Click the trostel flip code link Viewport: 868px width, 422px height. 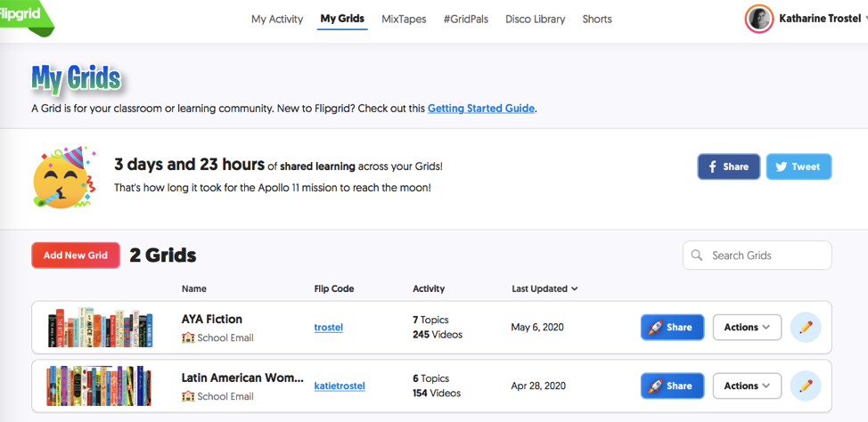pos(328,328)
